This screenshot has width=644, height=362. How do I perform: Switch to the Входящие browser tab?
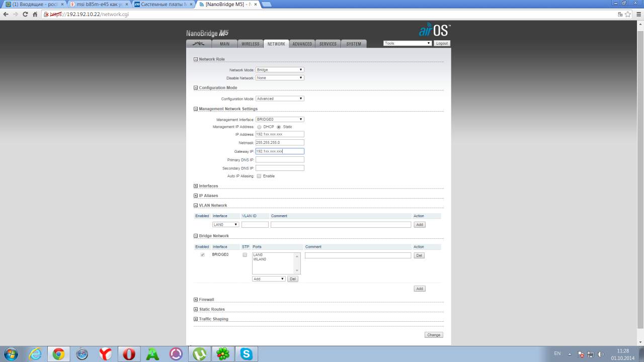pyautogui.click(x=34, y=4)
